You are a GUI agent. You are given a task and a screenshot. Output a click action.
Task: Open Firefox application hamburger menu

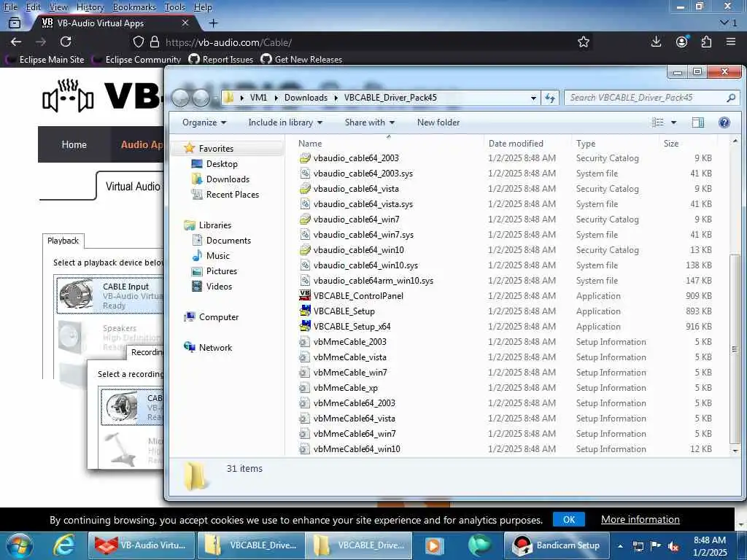[x=731, y=42]
